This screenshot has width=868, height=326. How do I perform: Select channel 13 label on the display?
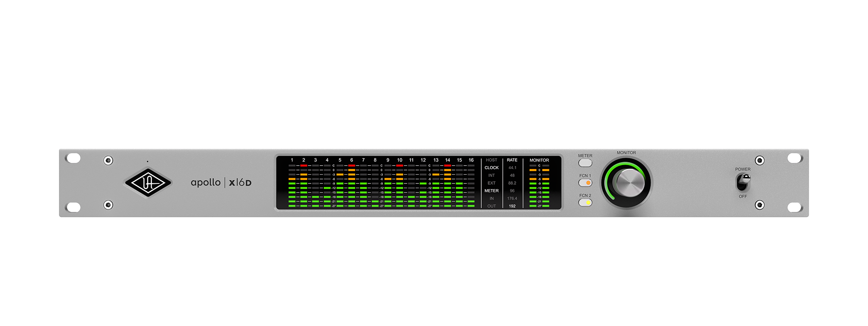click(436, 160)
